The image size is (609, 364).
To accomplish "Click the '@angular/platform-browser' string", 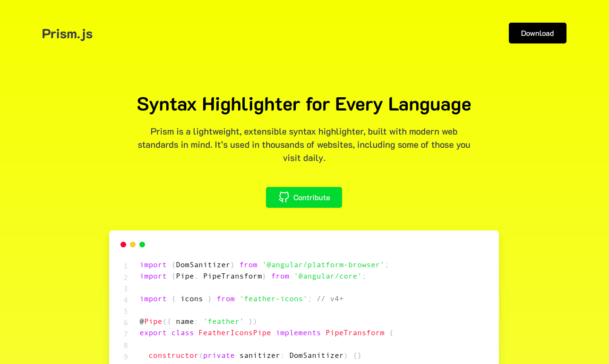I will click(x=324, y=265).
